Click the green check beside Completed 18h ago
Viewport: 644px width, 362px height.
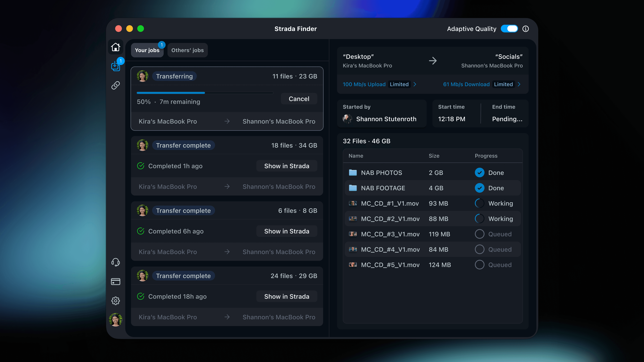click(x=141, y=296)
